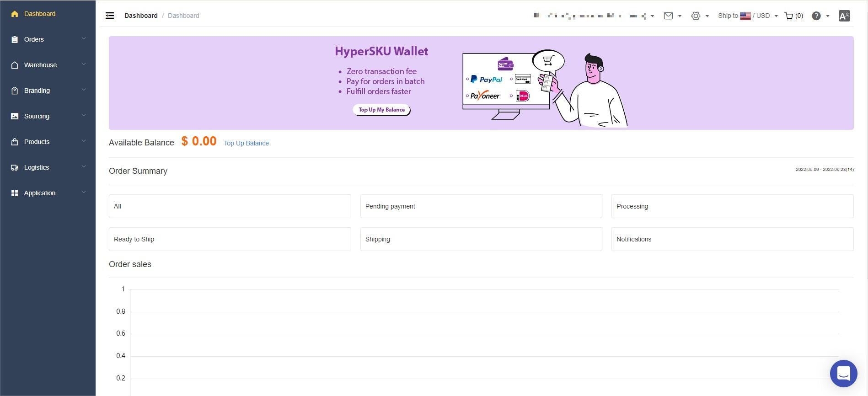Open the help question mark icon
868x396 pixels.
coord(816,16)
